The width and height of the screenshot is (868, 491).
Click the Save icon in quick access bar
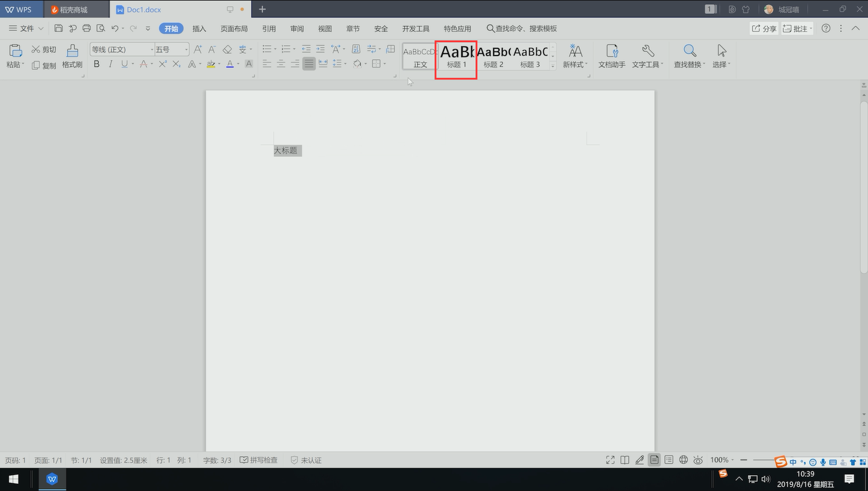pyautogui.click(x=58, y=28)
